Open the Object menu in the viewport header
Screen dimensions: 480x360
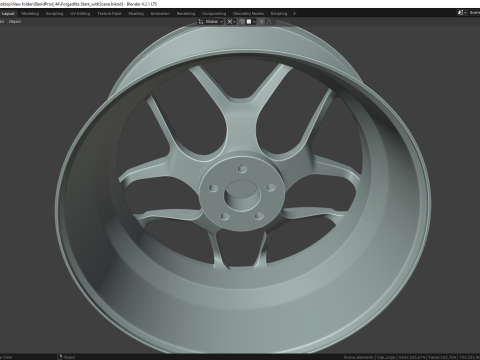tap(15, 22)
